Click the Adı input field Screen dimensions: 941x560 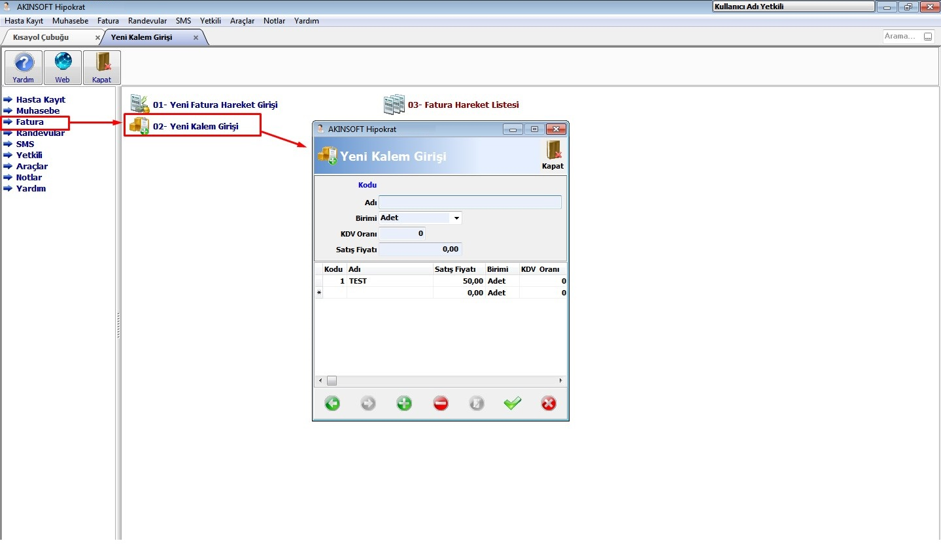pyautogui.click(x=470, y=203)
